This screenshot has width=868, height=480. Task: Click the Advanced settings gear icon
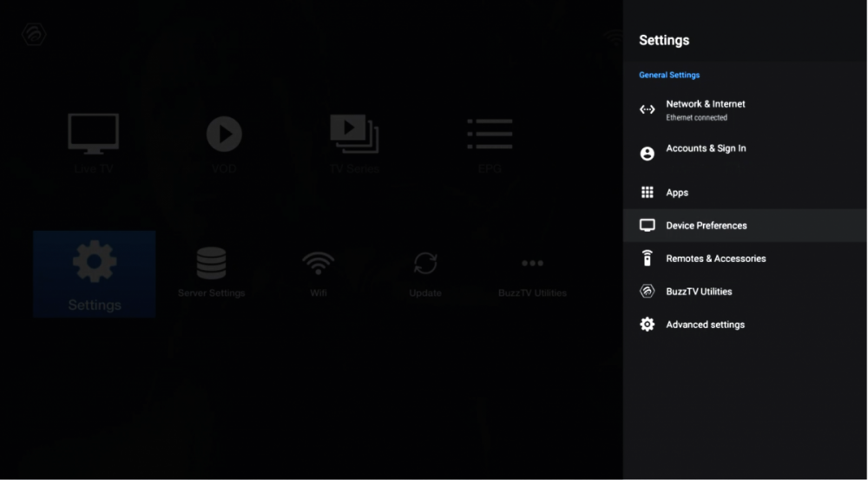click(647, 325)
